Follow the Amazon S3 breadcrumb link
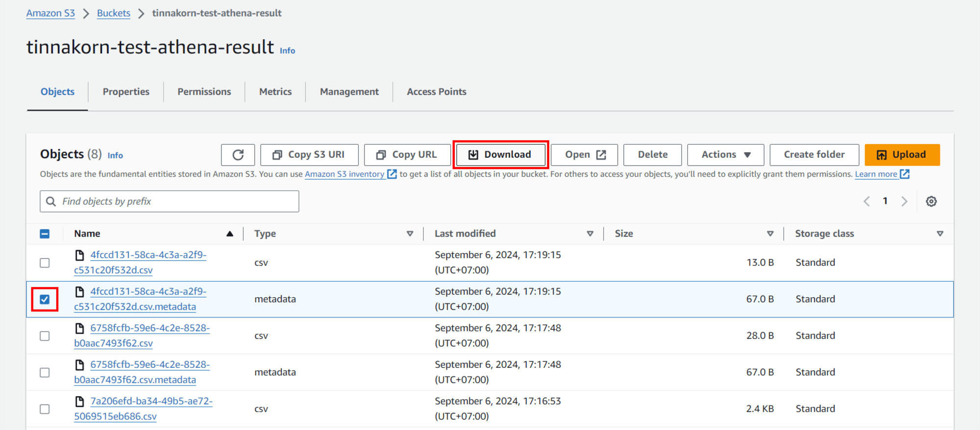 50,13
